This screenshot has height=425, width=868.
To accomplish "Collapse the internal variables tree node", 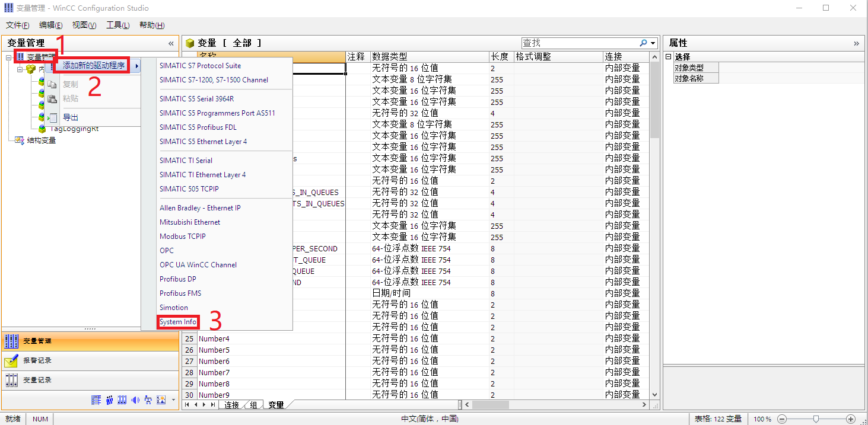I will tap(20, 69).
